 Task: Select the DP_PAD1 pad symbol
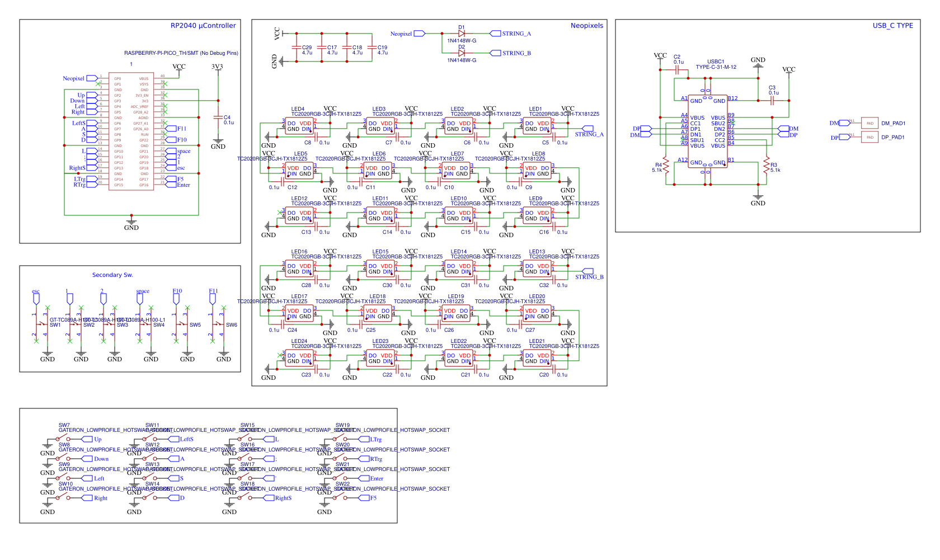pyautogui.click(x=869, y=137)
